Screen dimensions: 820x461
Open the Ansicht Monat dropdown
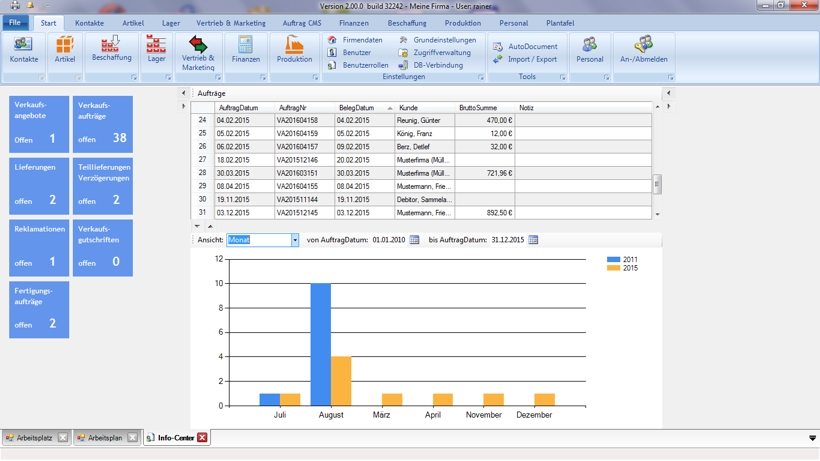click(294, 240)
